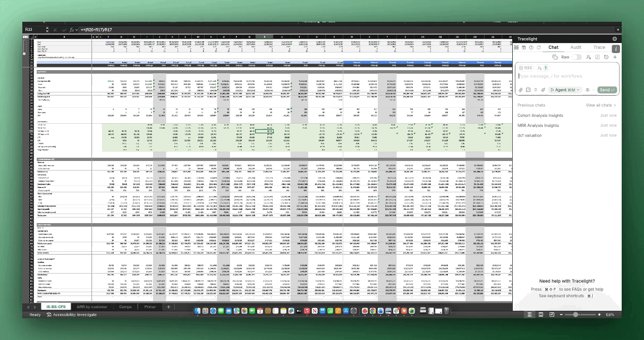Click the gift icon in Tracelight header

click(x=524, y=47)
